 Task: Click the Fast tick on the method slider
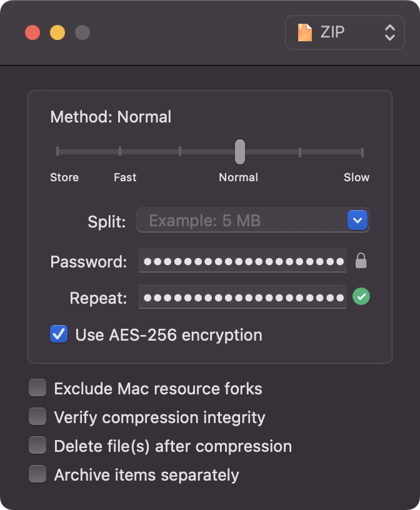point(119,151)
